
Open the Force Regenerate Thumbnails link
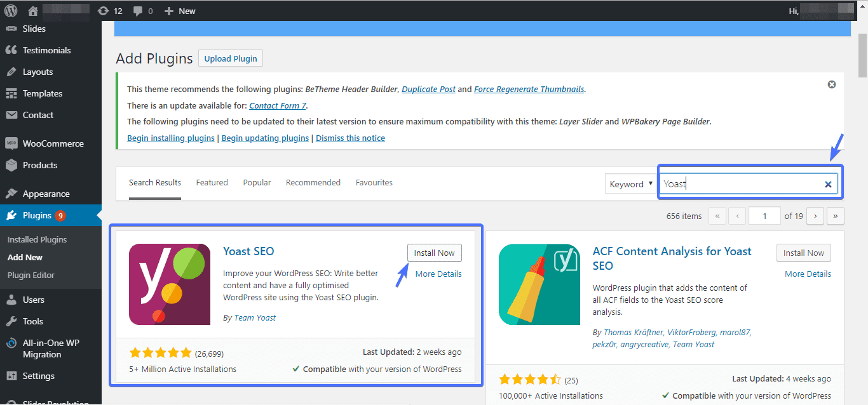pos(529,89)
